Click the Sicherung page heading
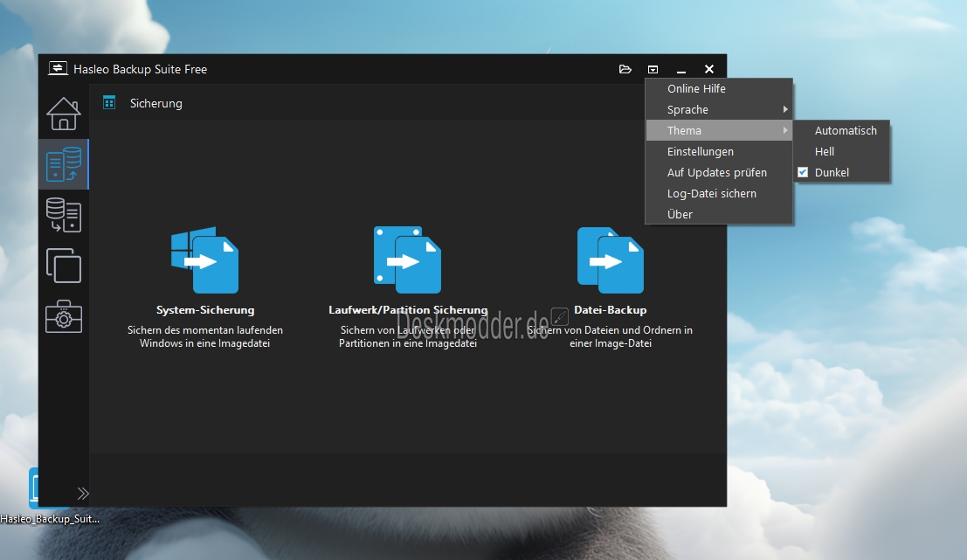The image size is (967, 560). (x=156, y=104)
